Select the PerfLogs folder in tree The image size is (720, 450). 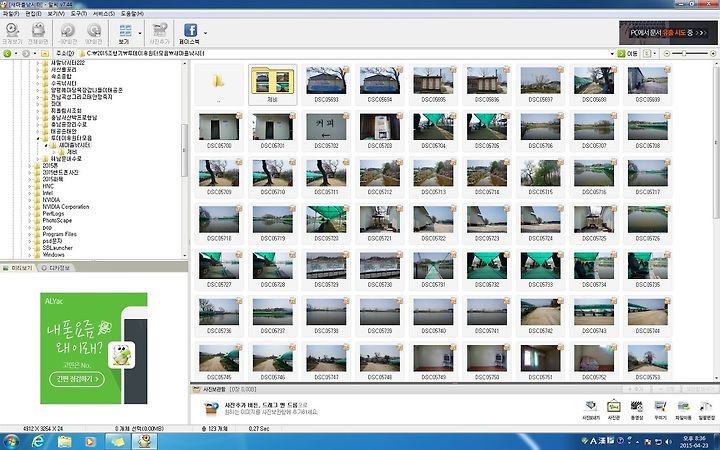(x=53, y=214)
